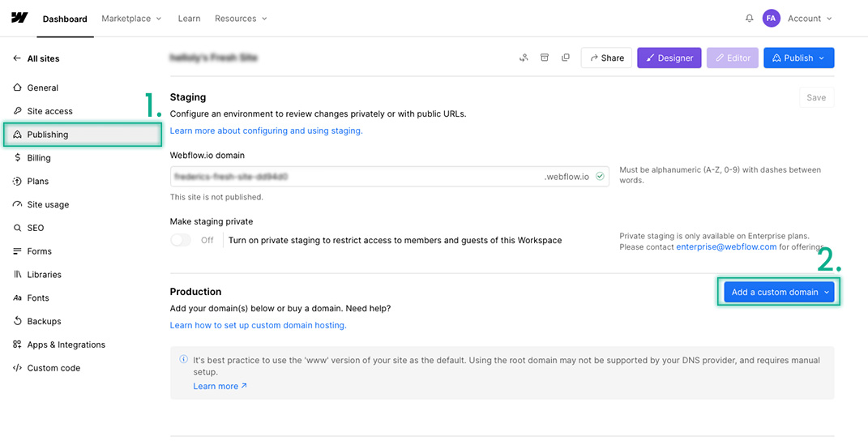Open the Learn menu item
868x441 pixels.
pos(190,19)
